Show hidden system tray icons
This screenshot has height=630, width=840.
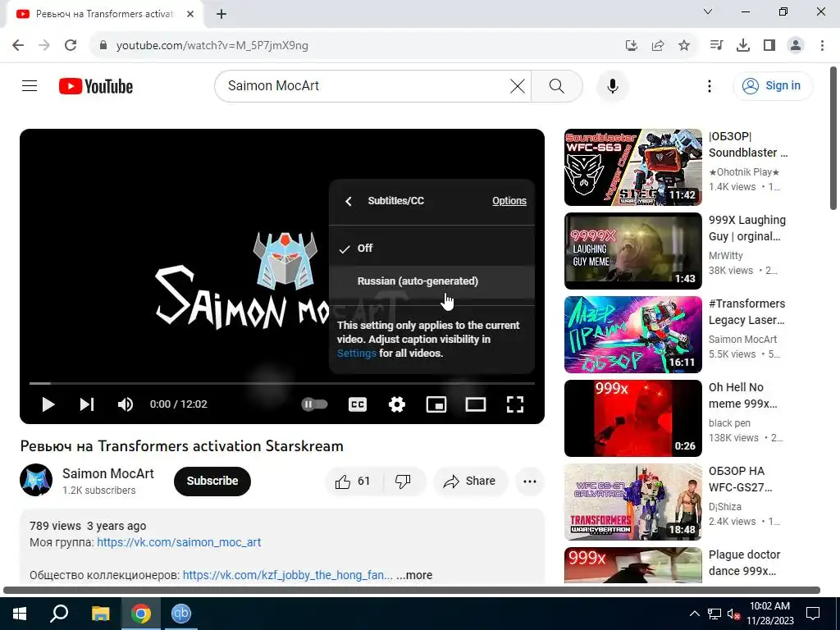pos(694,614)
